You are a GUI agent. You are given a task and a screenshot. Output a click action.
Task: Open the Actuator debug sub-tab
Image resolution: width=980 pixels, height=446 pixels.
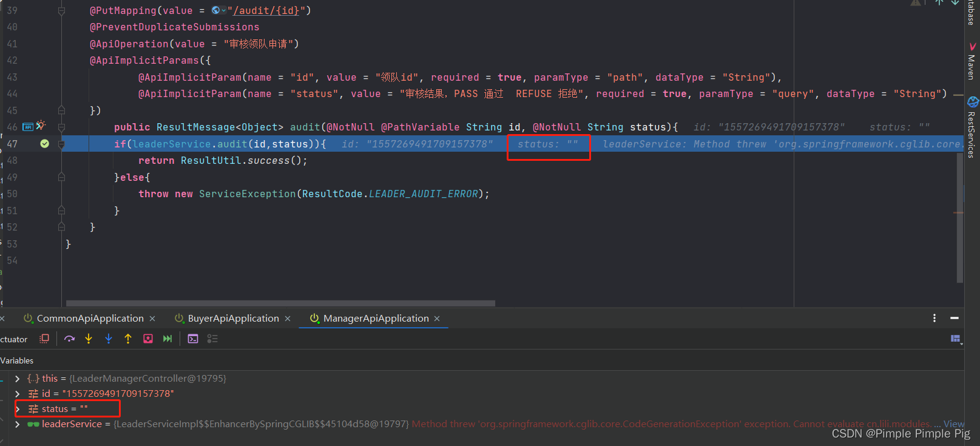(x=14, y=339)
